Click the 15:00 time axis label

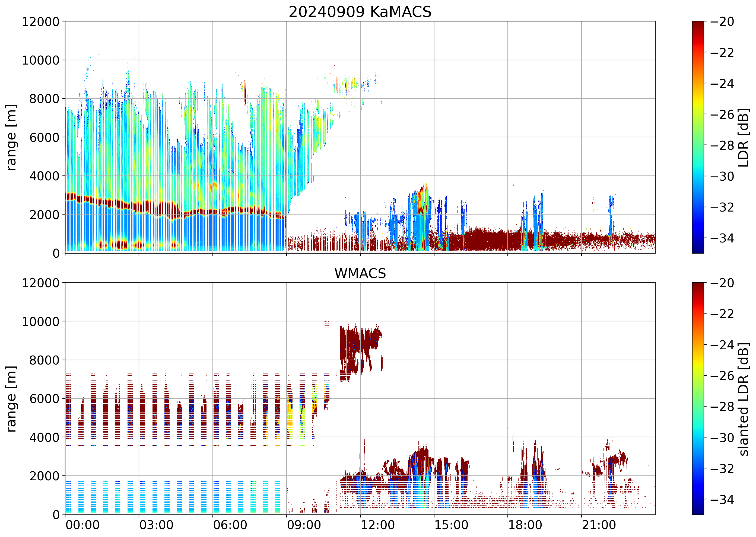click(451, 525)
